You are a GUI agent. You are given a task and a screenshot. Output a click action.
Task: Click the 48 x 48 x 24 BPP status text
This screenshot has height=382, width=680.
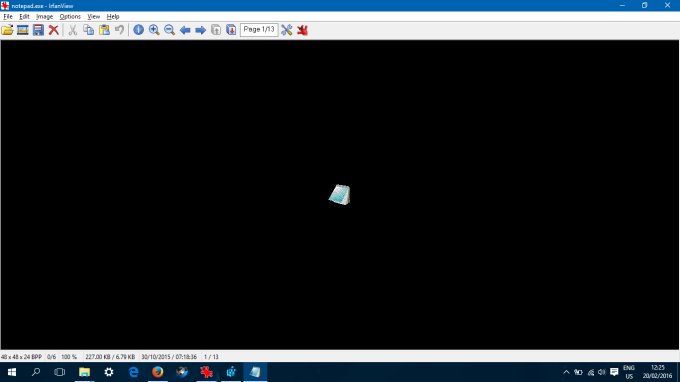click(x=21, y=357)
